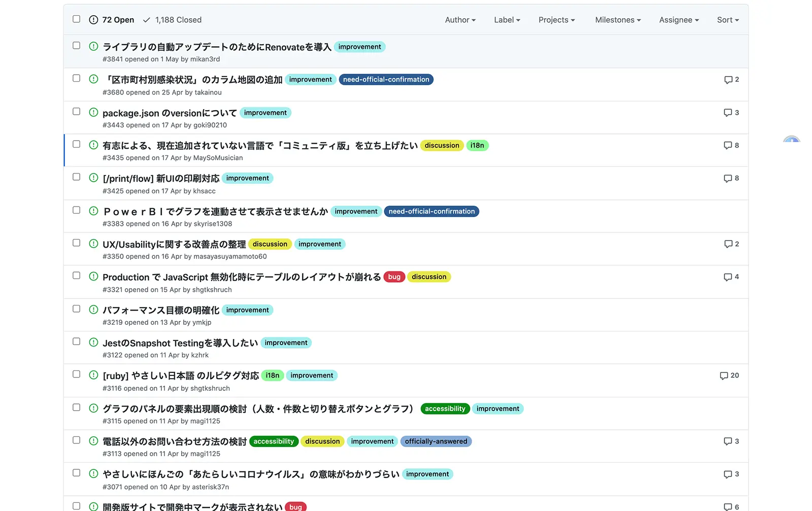Image resolution: width=812 pixels, height=511 pixels.
Task: Click open-issue icon for issue #3680
Action: (x=93, y=79)
